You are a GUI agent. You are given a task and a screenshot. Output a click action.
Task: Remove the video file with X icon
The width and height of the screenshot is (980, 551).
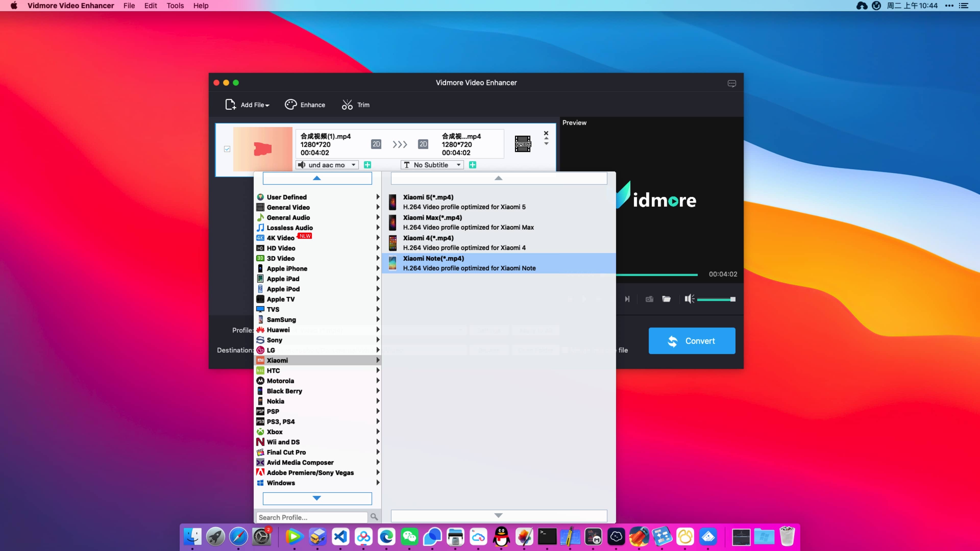point(546,133)
